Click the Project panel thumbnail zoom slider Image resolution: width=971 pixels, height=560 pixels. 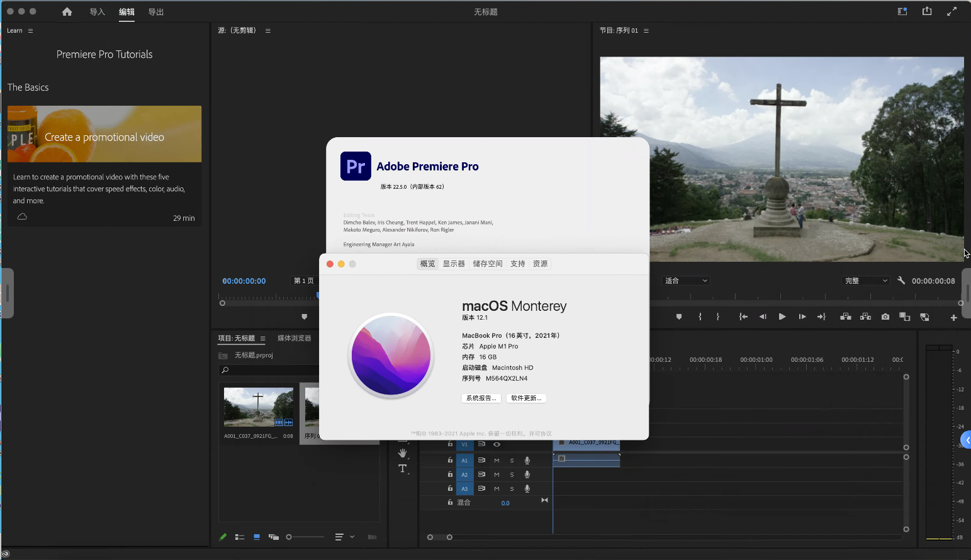pyautogui.click(x=306, y=537)
